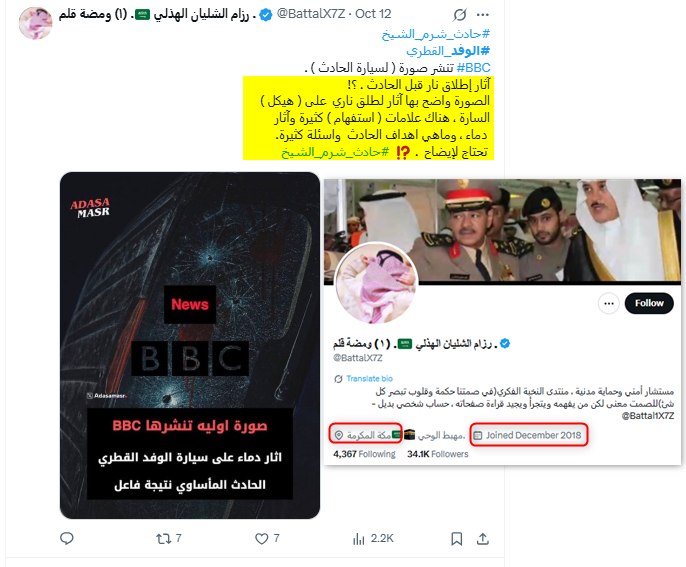Open the three-dot more menu on tweet

click(483, 15)
